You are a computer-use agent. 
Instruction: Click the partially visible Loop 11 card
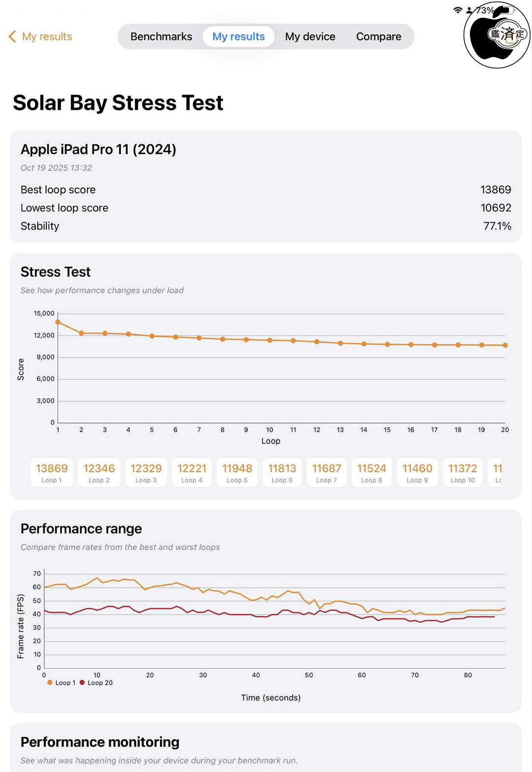[497, 472]
